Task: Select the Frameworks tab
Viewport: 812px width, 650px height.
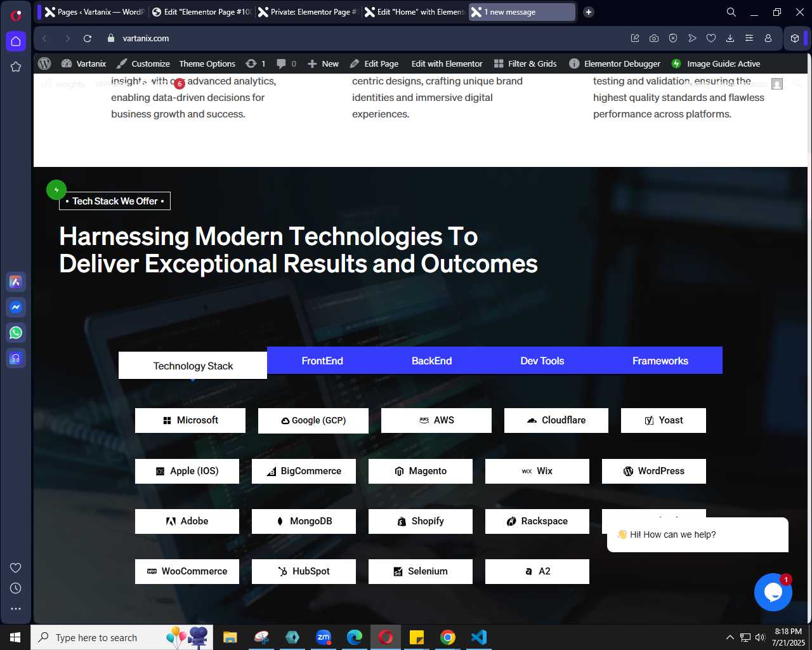Action: coord(660,361)
